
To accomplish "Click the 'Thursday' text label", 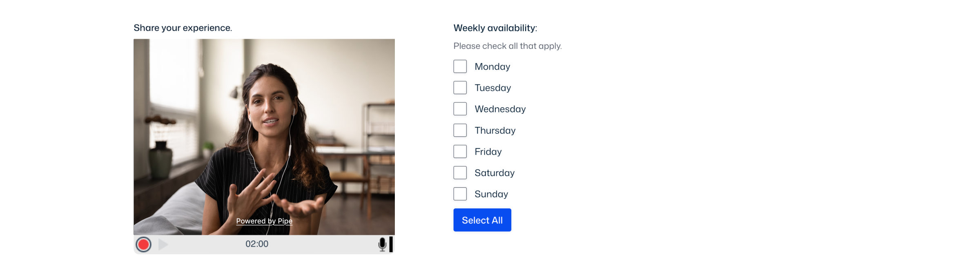I will [495, 130].
